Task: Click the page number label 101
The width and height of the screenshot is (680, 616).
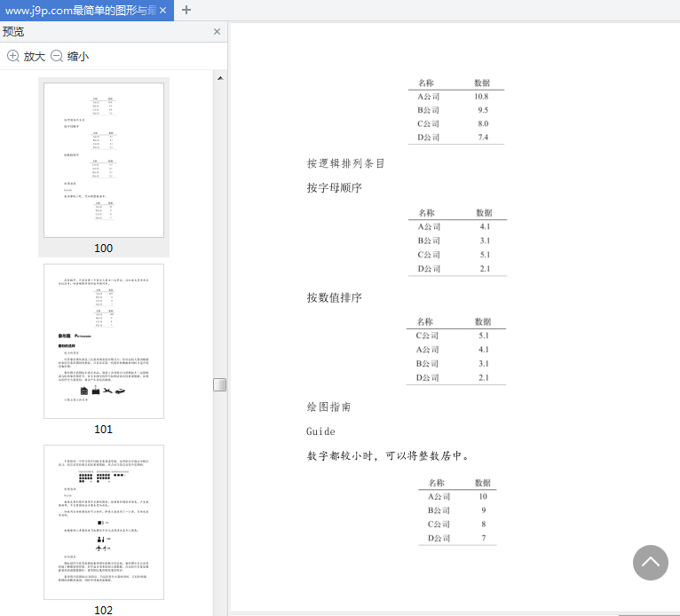Action: point(103,430)
